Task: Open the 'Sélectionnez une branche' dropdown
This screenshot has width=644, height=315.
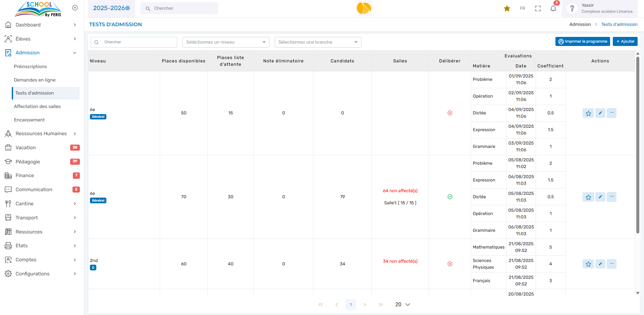Action: (318, 42)
